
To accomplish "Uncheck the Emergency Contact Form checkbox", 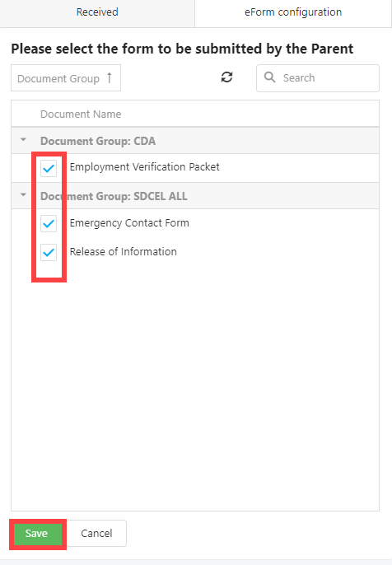I will click(49, 224).
